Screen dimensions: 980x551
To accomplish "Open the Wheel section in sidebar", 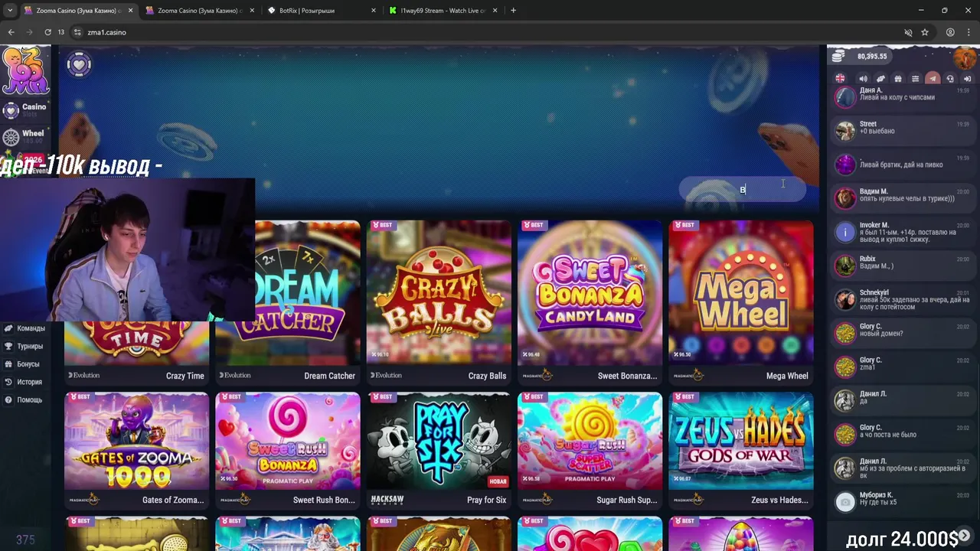I will coord(24,136).
